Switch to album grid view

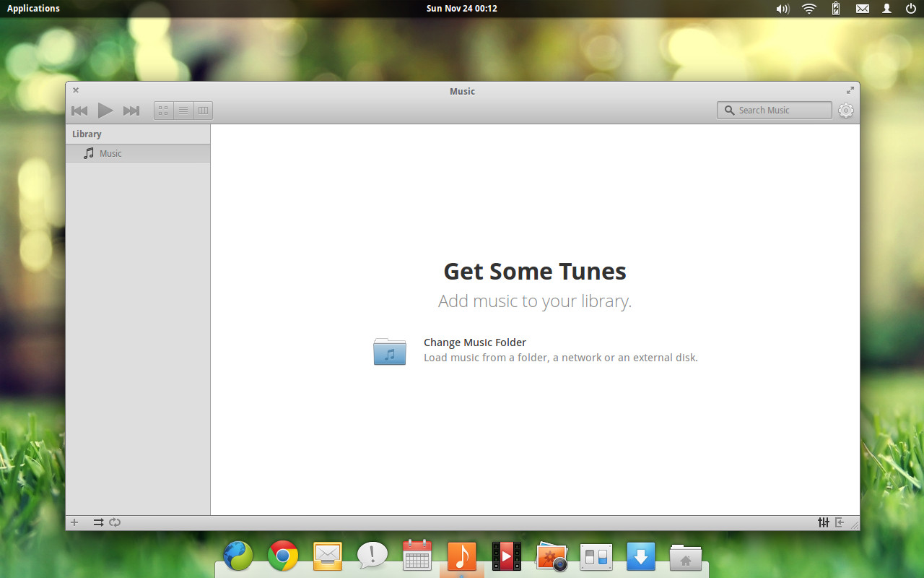(x=164, y=111)
